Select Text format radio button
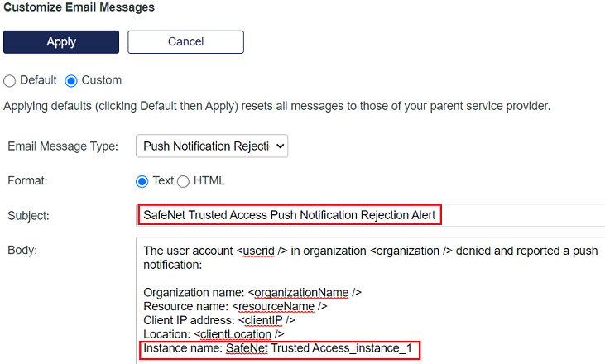Viewport: 605px width, 364px height. click(142, 181)
